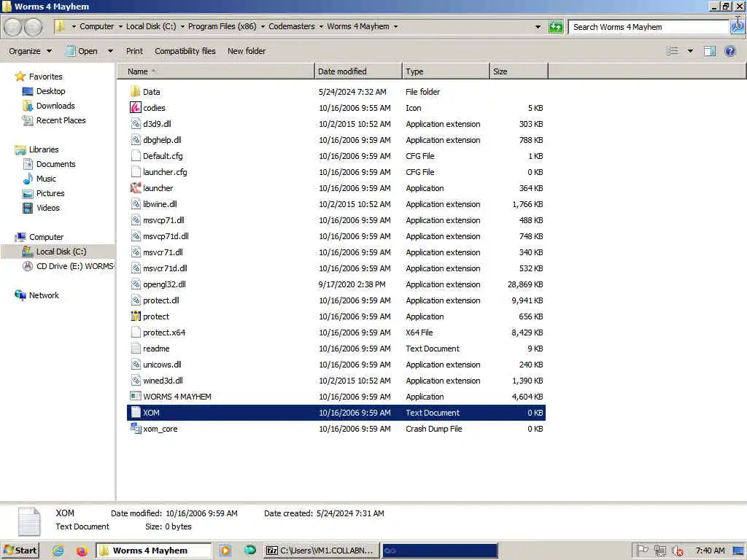
Task: Sort by the Type column header
Action: (x=446, y=71)
